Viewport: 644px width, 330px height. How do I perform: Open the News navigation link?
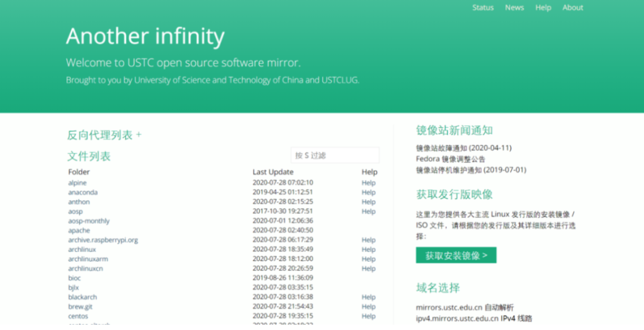click(514, 7)
